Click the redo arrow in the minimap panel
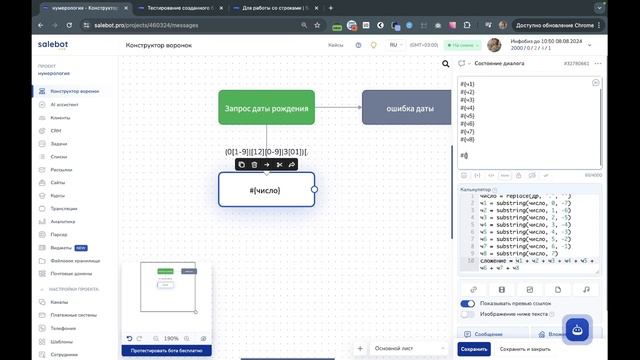Image resolution: width=640 pixels, height=360 pixels. (x=140, y=338)
